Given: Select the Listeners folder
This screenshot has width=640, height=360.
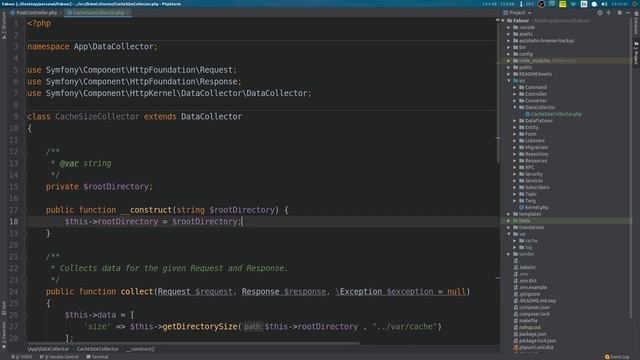Looking at the screenshot, I should [534, 140].
